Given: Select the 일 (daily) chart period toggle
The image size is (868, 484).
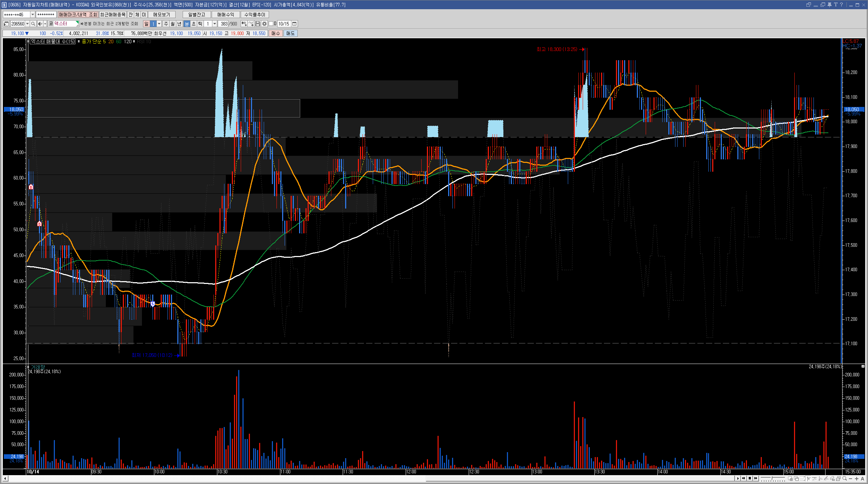Looking at the screenshot, I should [146, 24].
